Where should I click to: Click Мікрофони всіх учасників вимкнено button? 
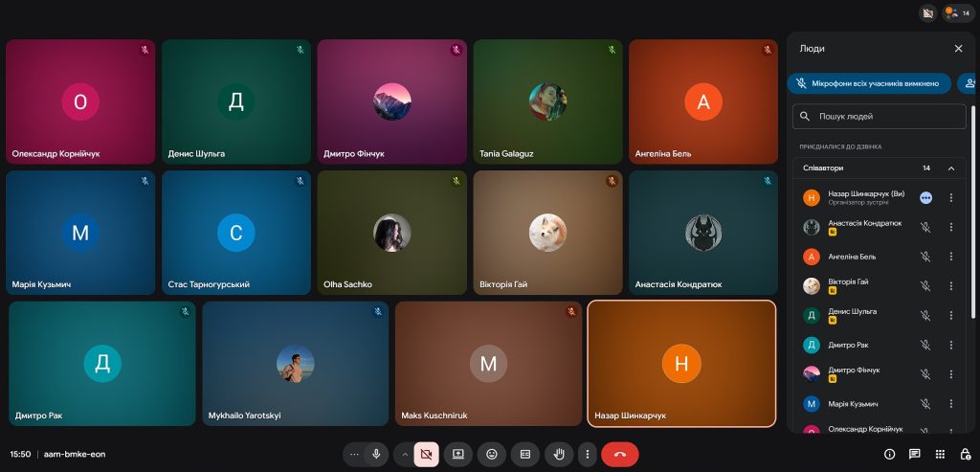coord(869,84)
